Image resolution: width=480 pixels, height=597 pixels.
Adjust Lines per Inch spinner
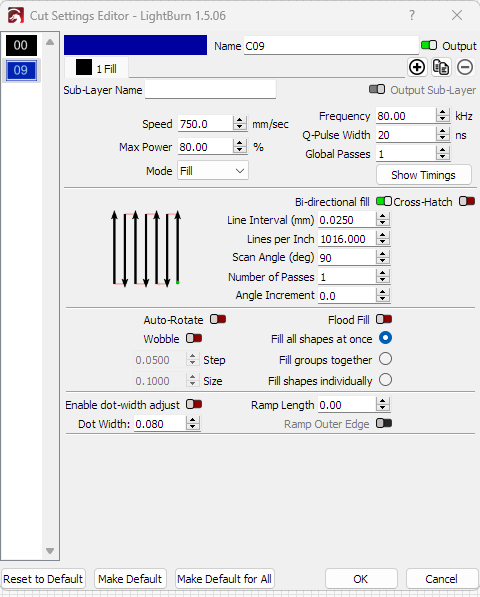383,238
